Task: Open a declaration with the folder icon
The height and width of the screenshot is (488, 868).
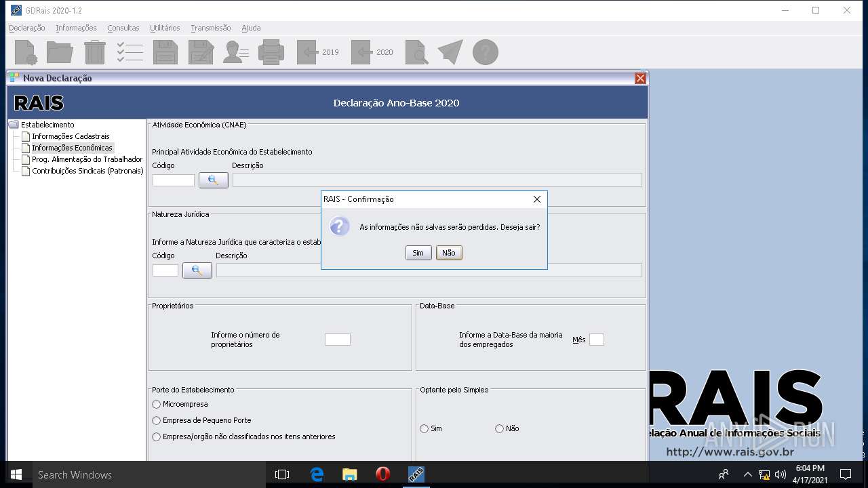Action: (60, 52)
